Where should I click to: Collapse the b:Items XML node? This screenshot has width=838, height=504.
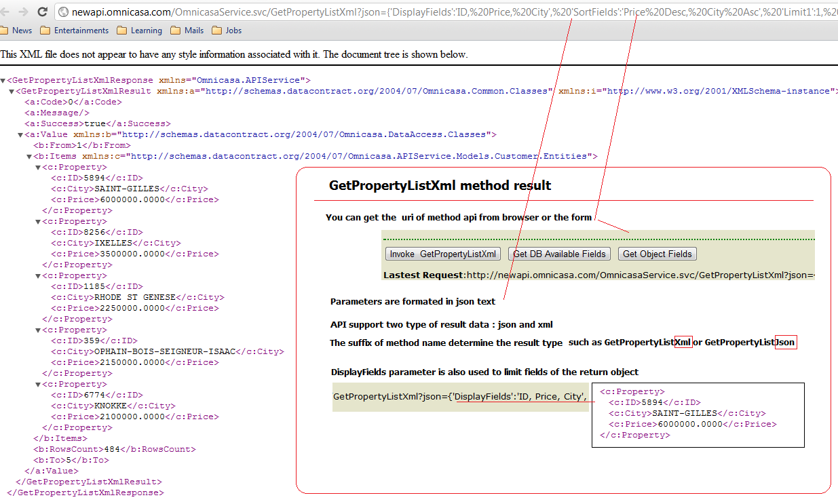click(x=29, y=157)
